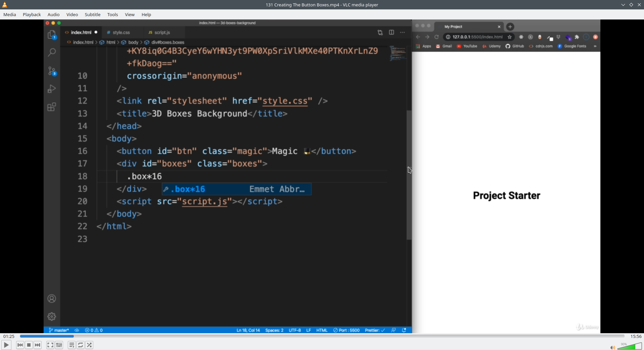Open the UTF-8 encoding picker

pos(295,330)
